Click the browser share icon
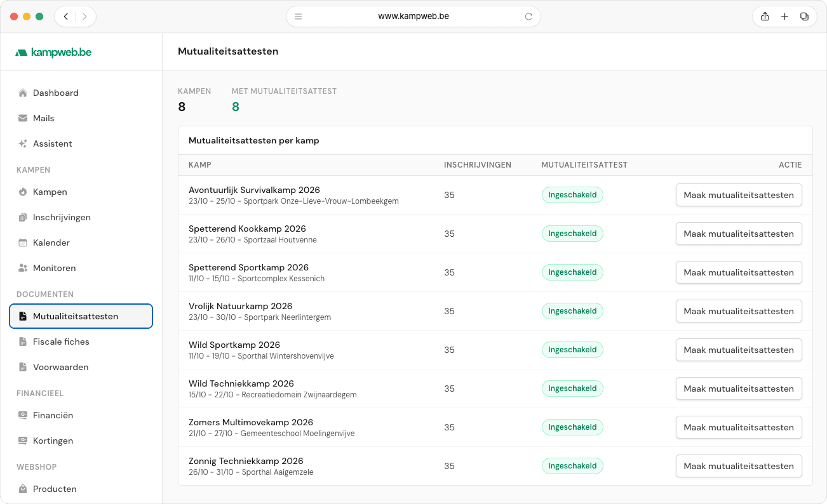827x504 pixels. coord(765,17)
